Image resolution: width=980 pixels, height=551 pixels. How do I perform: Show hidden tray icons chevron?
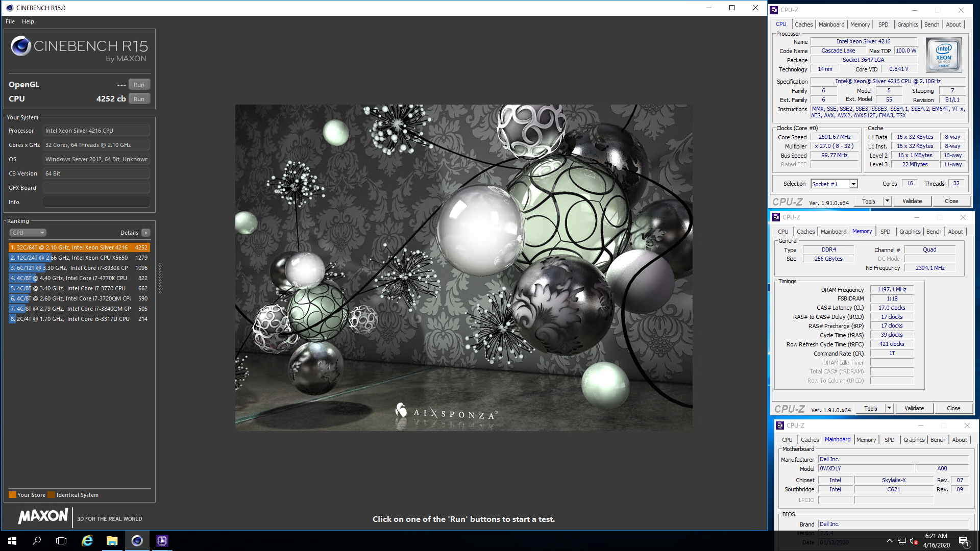coord(889,541)
